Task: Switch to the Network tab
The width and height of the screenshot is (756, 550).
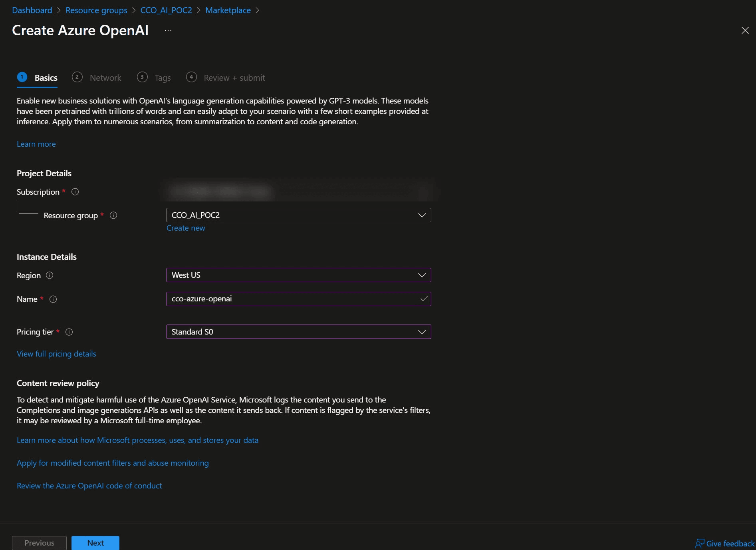Action: click(x=105, y=78)
